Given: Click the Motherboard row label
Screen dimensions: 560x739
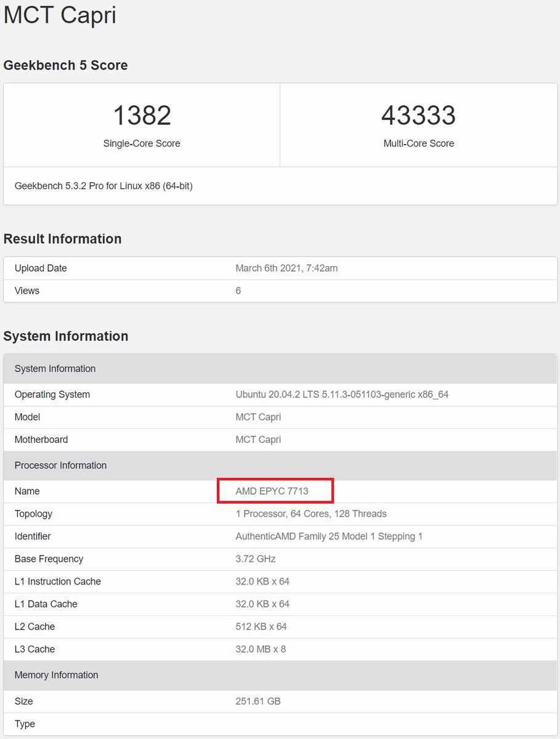Looking at the screenshot, I should tap(41, 440).
